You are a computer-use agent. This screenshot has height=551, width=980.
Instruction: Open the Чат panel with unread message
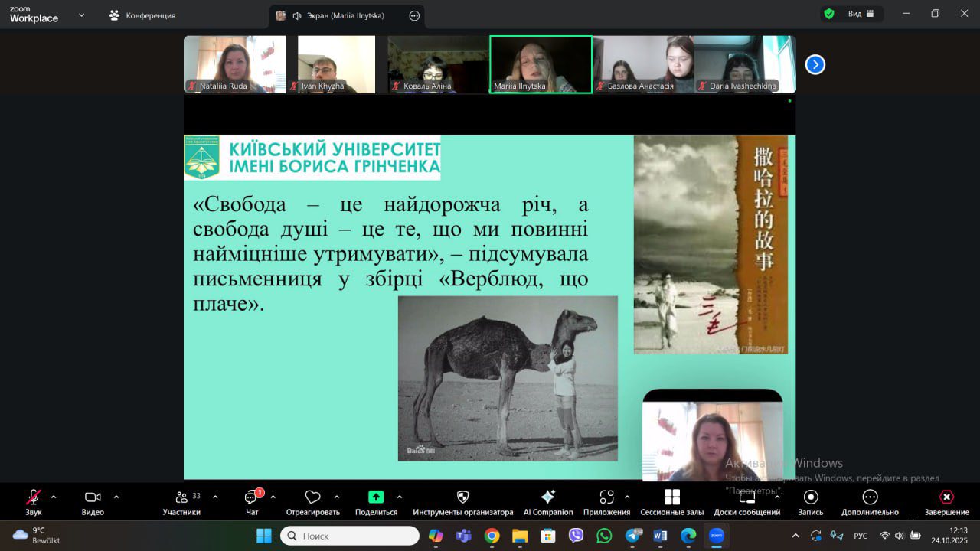click(252, 498)
